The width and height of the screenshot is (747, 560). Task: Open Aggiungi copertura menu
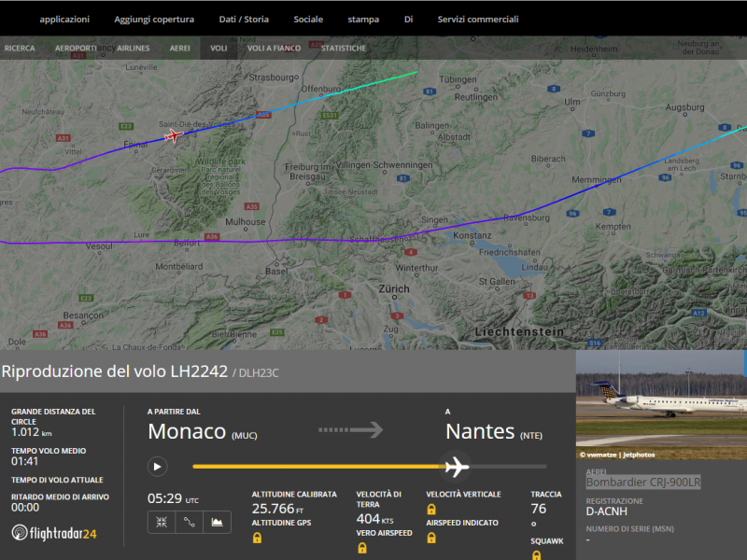pyautogui.click(x=154, y=20)
